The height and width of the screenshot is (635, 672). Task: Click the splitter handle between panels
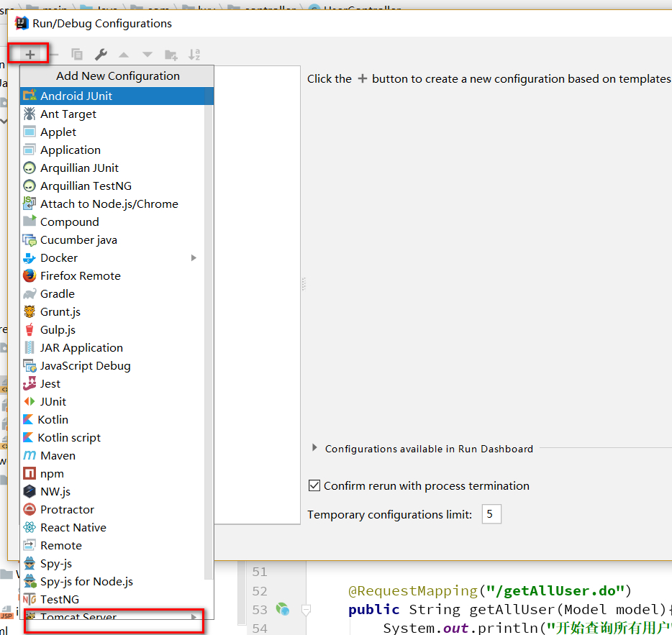point(304,283)
